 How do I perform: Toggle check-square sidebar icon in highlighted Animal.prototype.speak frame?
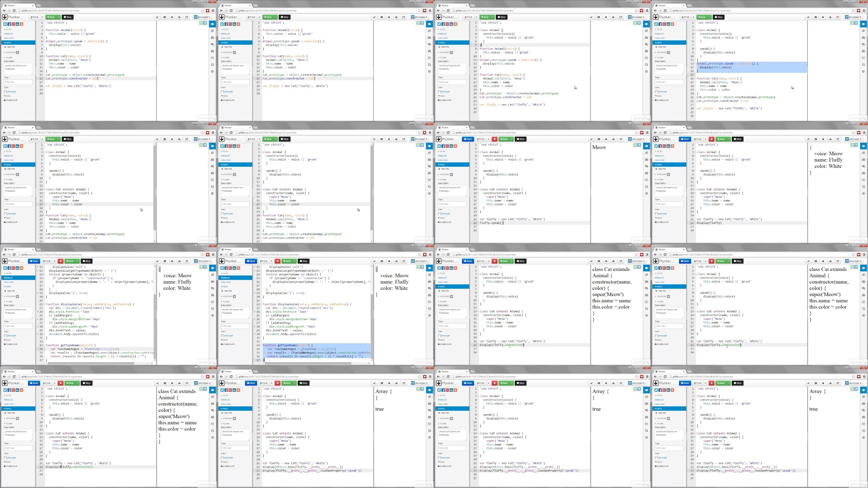pos(863,58)
